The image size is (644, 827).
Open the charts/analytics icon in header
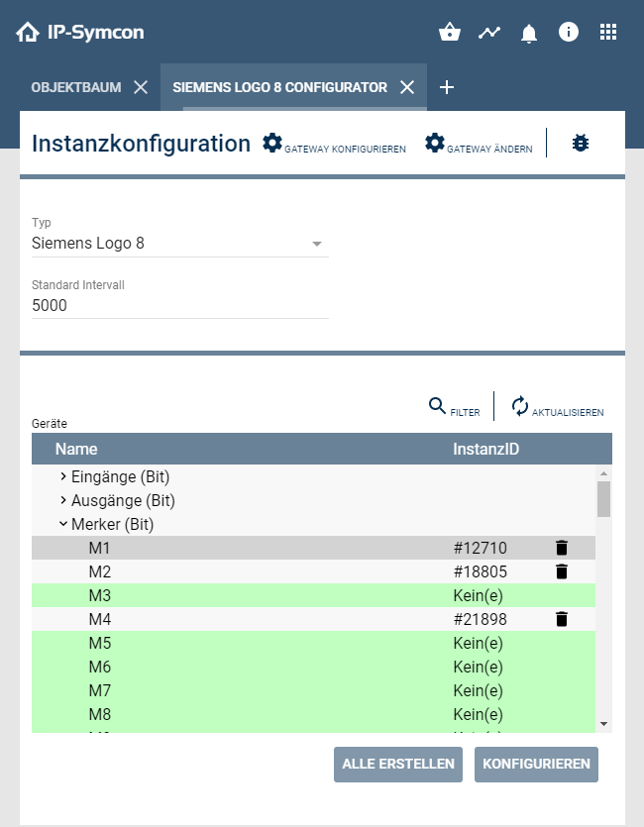488,32
